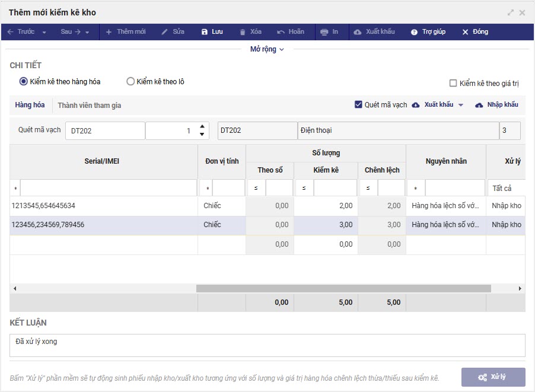This screenshot has width=535, height=392.
Task: Click the Xóa trash icon
Action: pos(242,32)
